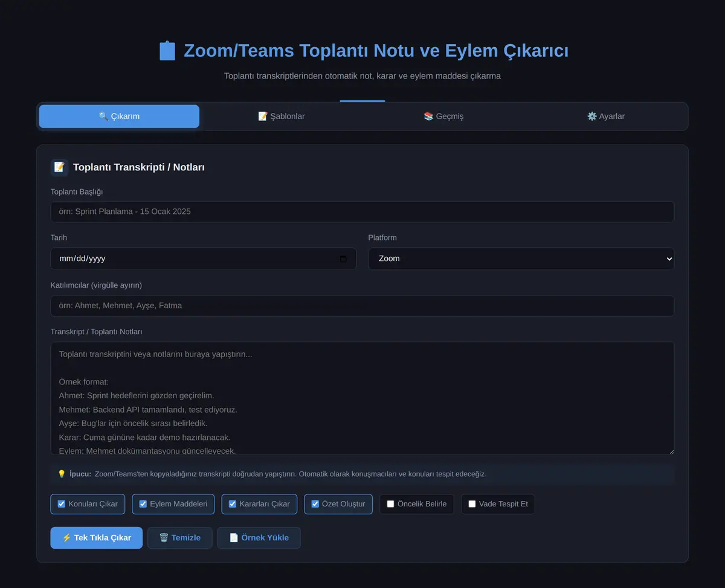Enable the Öncelik Belirle checkbox
725x588 pixels.
[390, 504]
